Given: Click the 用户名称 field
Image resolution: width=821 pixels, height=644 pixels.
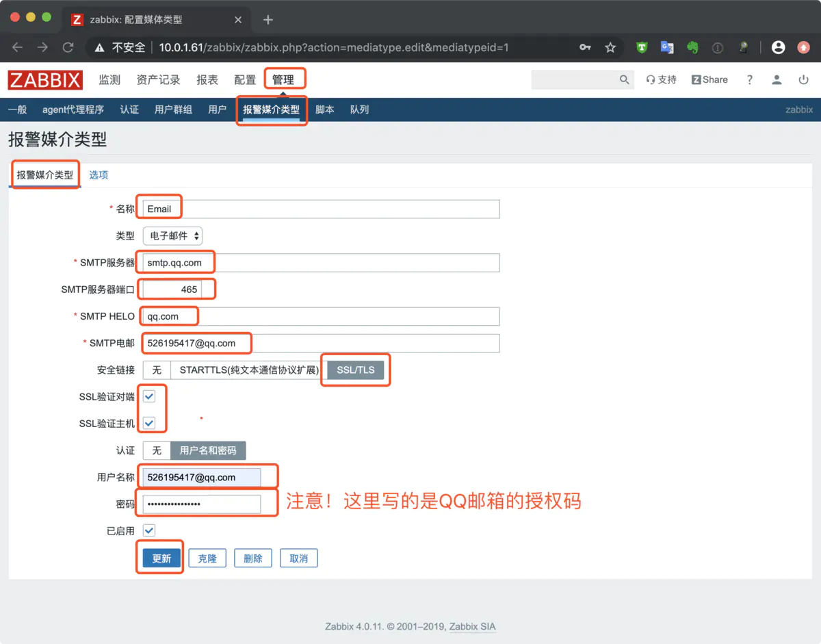Looking at the screenshot, I should 202,477.
